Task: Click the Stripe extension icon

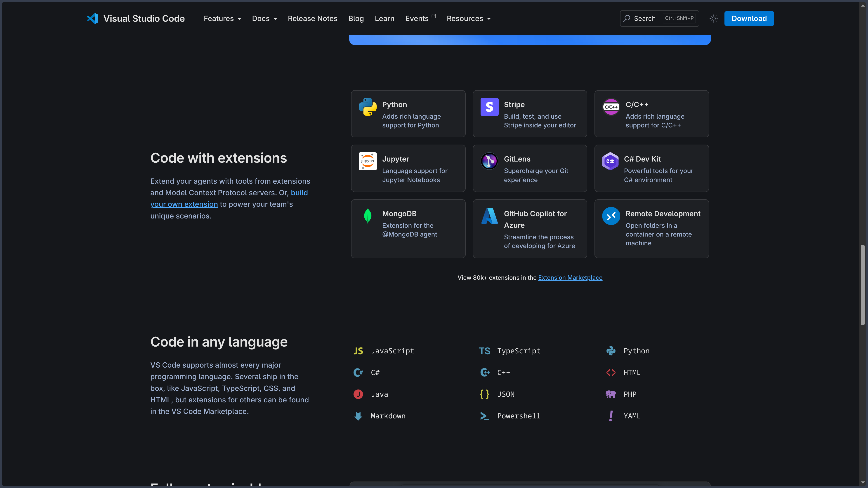Action: tap(489, 107)
